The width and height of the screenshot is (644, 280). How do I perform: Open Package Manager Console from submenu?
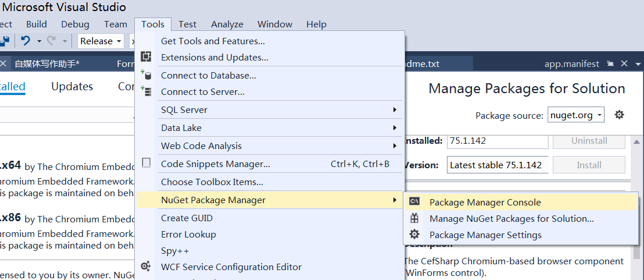click(485, 202)
